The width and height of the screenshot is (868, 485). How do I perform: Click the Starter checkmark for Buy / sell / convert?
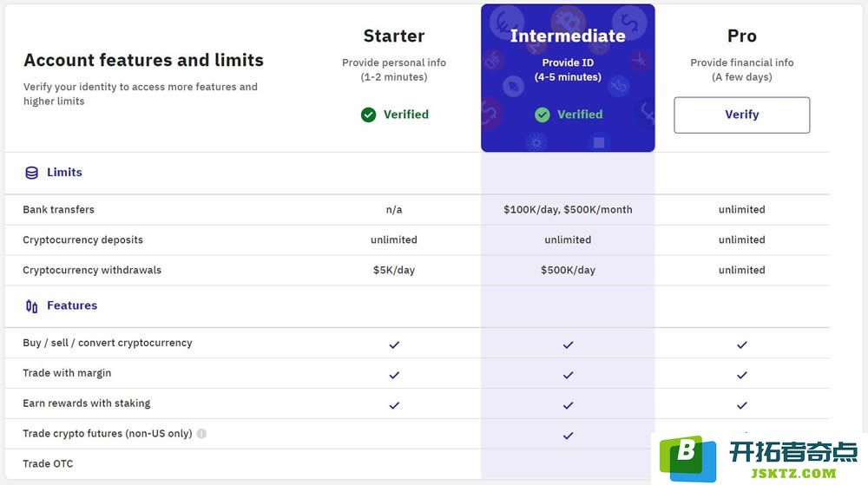click(x=394, y=344)
